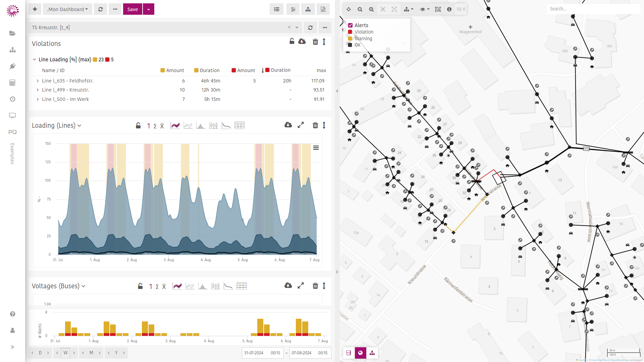
Task: Zoom out on the map
Action: point(360,9)
